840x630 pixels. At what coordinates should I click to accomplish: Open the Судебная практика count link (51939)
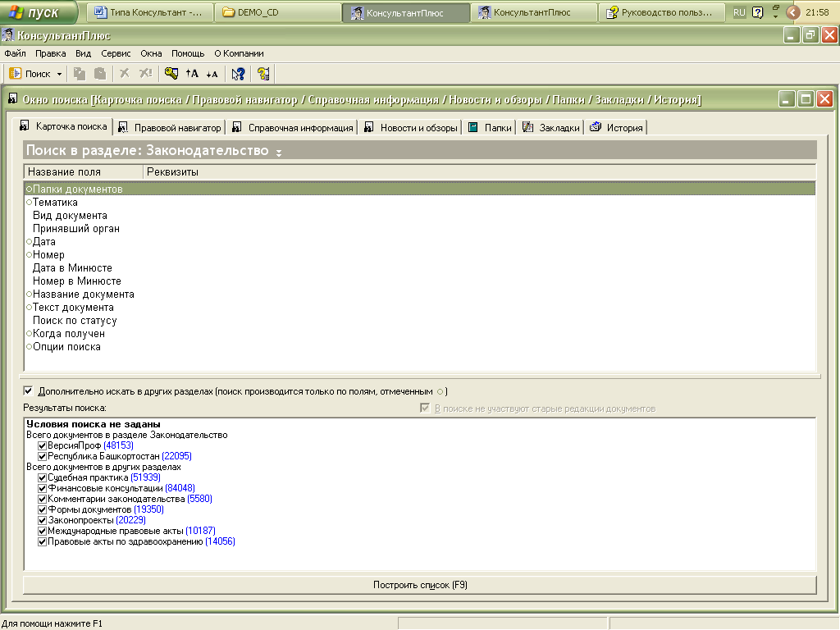pyautogui.click(x=146, y=478)
